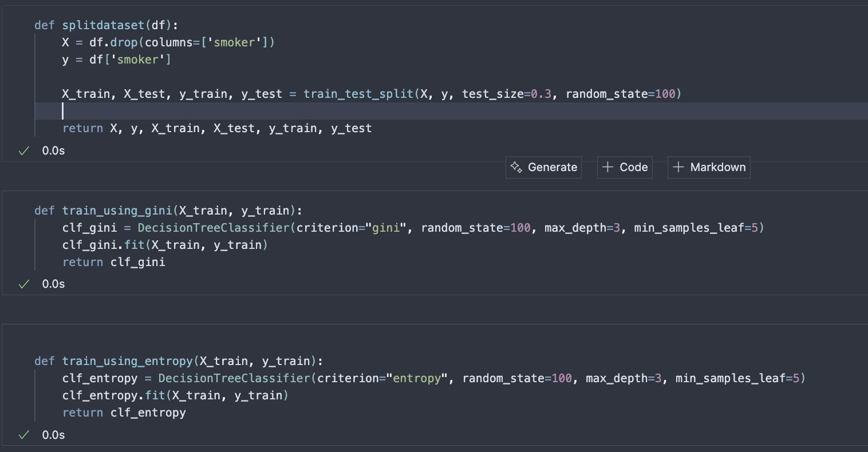This screenshot has width=868, height=452.
Task: Click the success checkmark under train_using_entropy cell
Action: pyautogui.click(x=24, y=435)
